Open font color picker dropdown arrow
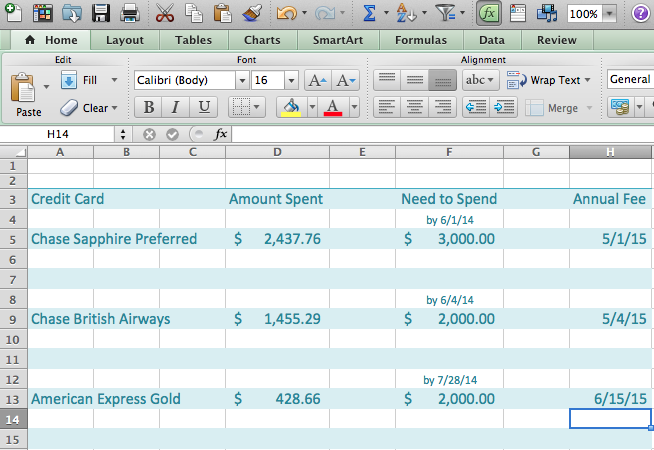Viewport: 654px width, 450px height. tap(354, 108)
